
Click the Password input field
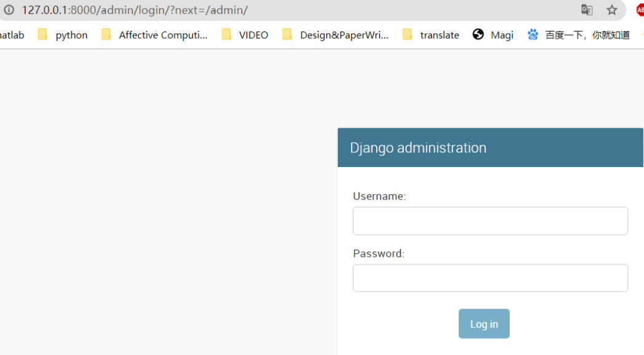pos(490,278)
